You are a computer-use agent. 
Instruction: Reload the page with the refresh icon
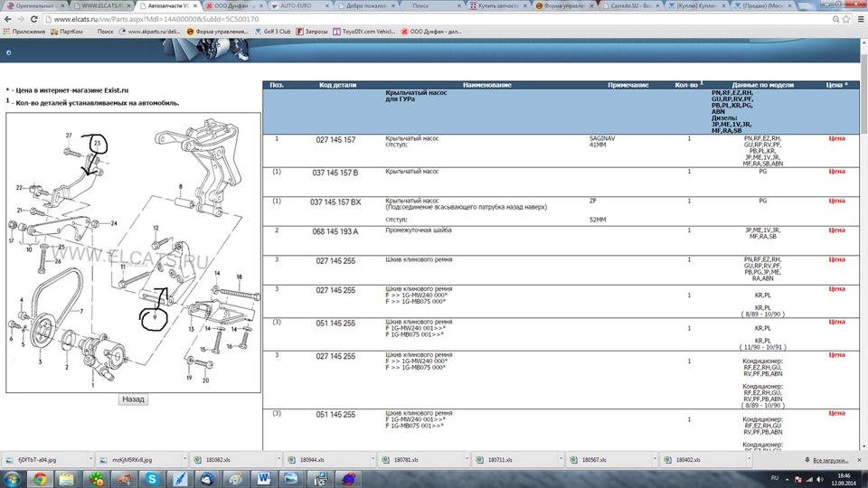[x=33, y=19]
